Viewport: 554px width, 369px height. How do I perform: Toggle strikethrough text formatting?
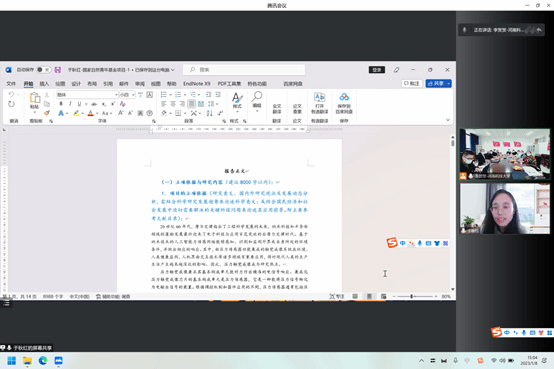(x=94, y=104)
